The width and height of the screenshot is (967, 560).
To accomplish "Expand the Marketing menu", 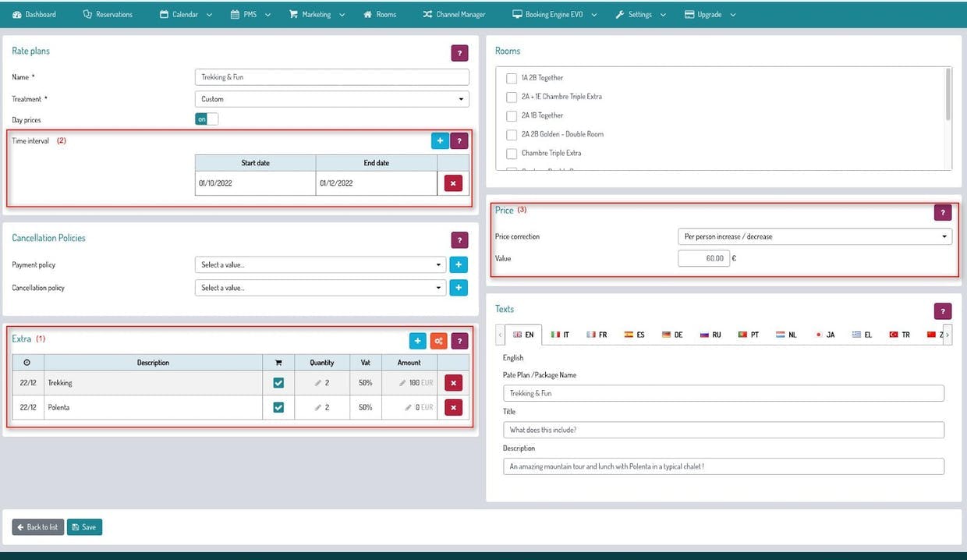I will pyautogui.click(x=317, y=14).
